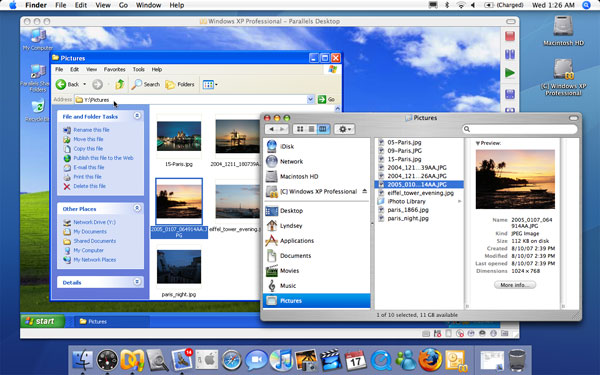Collapse the Other Places panel
Screen dimensions: 600x375
pos(137,208)
